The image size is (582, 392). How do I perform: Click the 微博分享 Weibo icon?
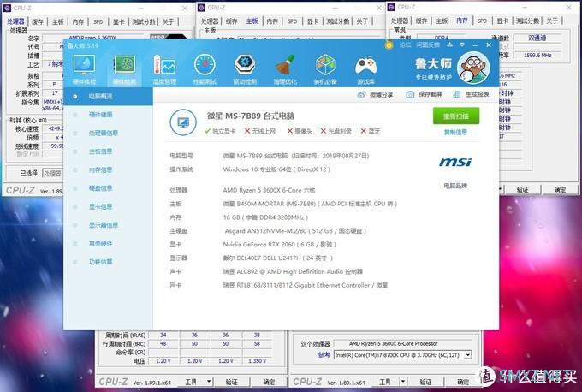[361, 95]
